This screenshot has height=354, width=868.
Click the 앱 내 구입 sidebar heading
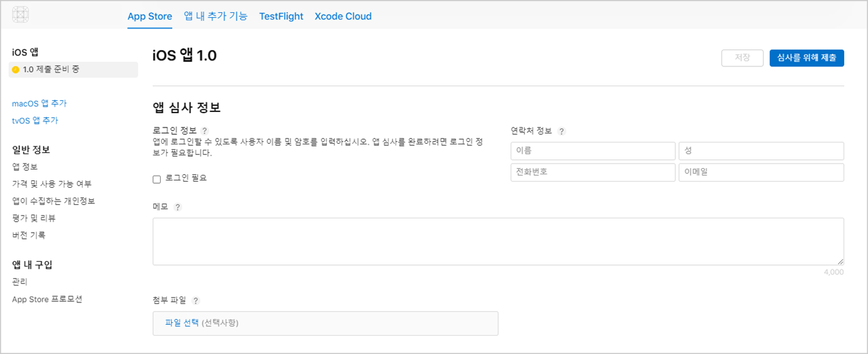[33, 264]
